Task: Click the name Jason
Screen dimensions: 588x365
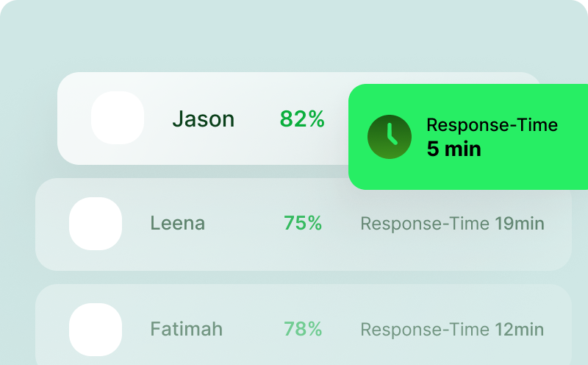Action: (x=203, y=119)
